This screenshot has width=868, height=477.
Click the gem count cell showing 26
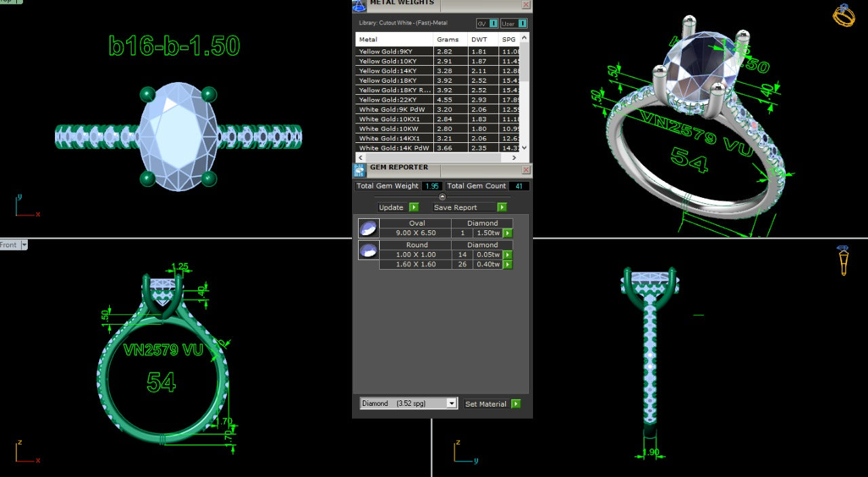(462, 264)
